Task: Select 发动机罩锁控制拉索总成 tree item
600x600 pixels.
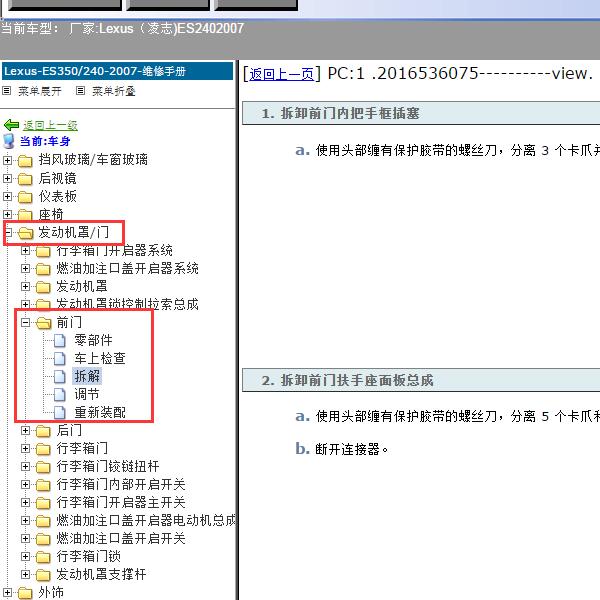Action: pos(127,304)
